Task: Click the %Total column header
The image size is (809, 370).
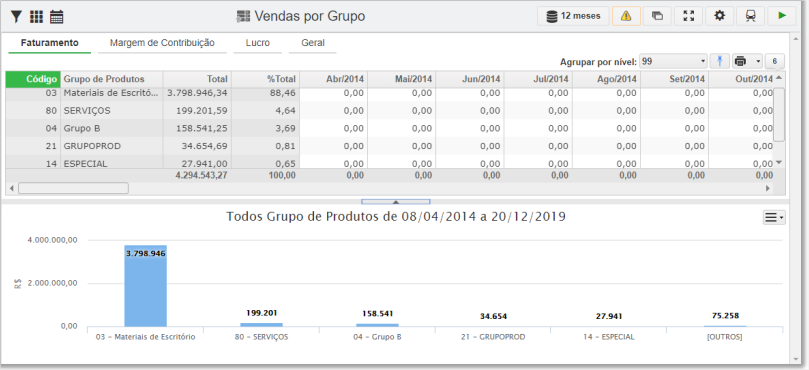Action: pyautogui.click(x=266, y=79)
